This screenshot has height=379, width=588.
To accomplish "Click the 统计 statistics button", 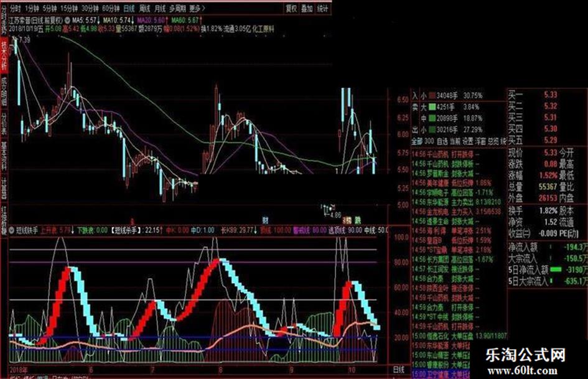I will (x=322, y=8).
